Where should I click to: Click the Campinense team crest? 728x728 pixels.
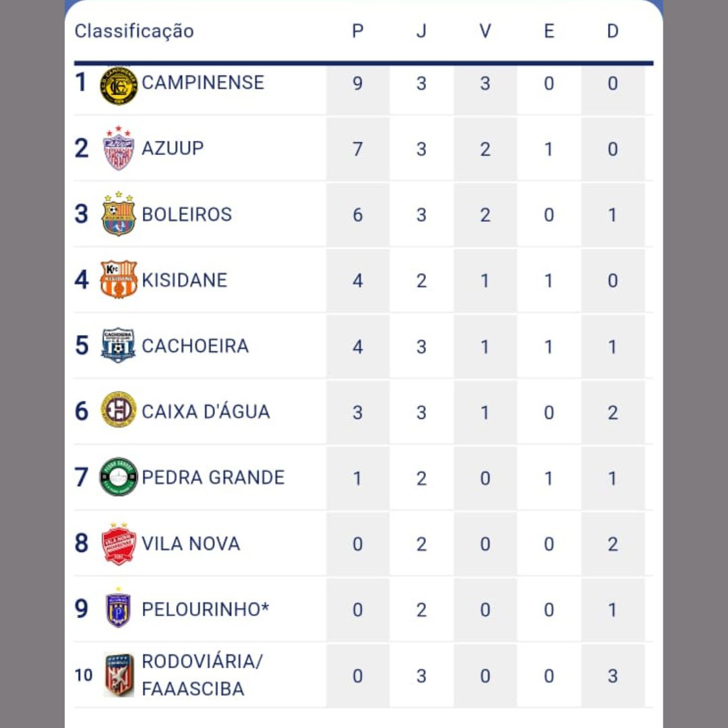119,86
